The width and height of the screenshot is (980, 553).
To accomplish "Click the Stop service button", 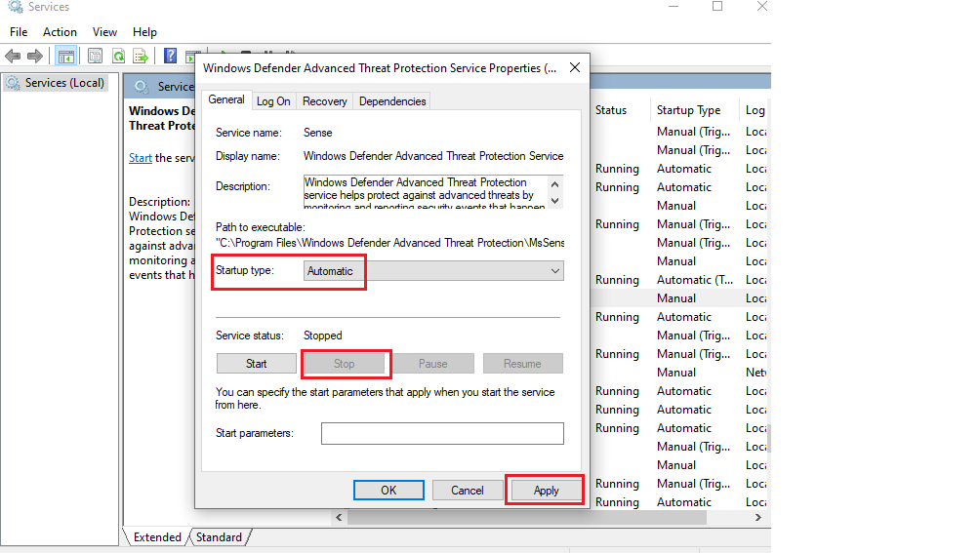I will pos(345,363).
